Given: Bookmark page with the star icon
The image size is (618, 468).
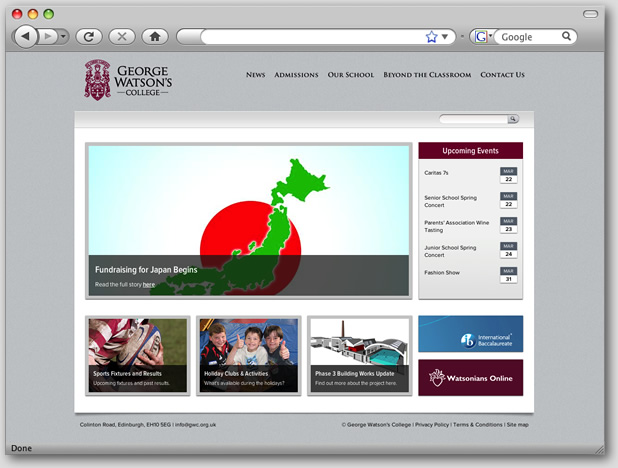Looking at the screenshot, I should coord(431,37).
